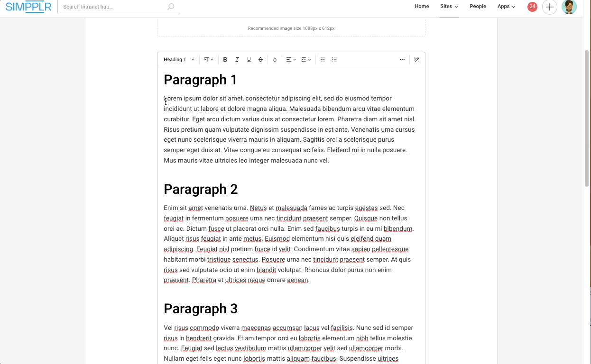Screen dimensions: 591x364
Task: Insert a numbered list
Action: coord(334,60)
